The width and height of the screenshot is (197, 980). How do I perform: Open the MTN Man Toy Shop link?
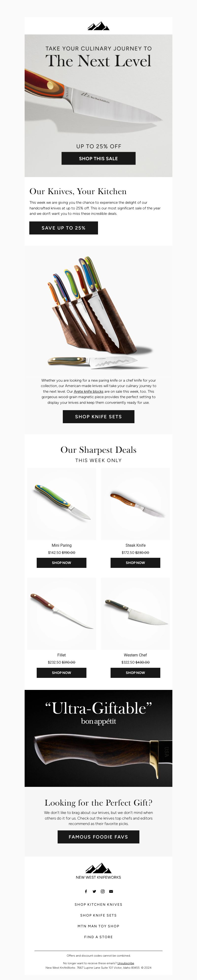98,926
